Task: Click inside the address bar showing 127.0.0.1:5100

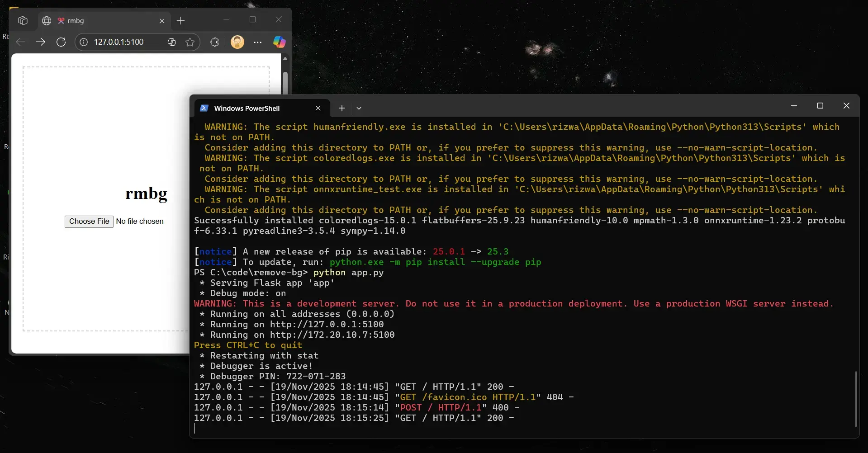Action: pyautogui.click(x=119, y=42)
